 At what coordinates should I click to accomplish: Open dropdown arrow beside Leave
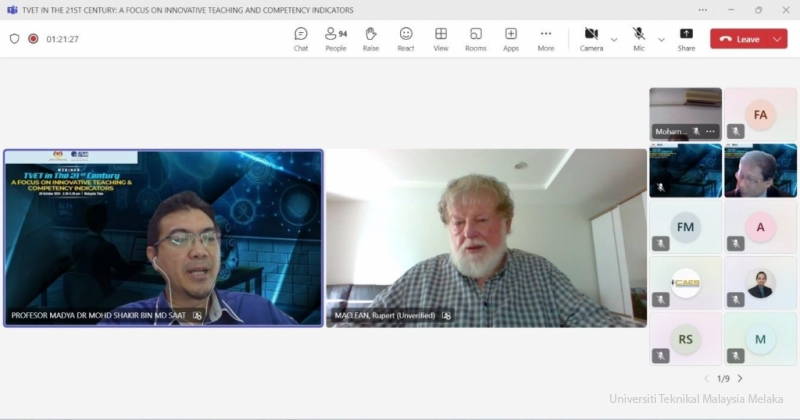[x=777, y=39]
